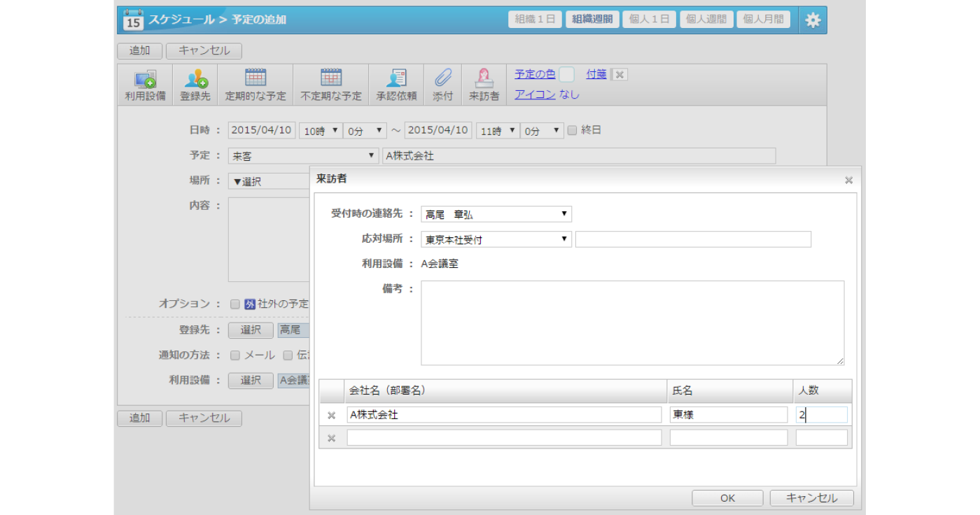Switch to 組織１日 view tab
980x515 pixels.
tap(535, 20)
